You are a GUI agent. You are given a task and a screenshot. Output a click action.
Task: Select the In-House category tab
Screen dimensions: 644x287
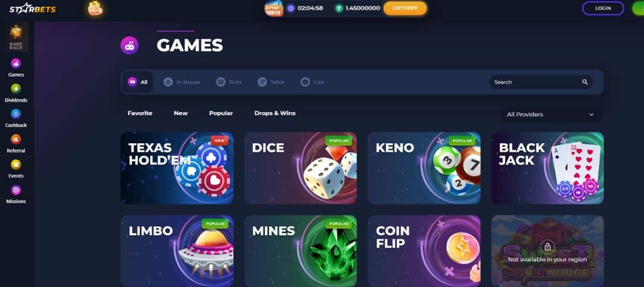182,82
